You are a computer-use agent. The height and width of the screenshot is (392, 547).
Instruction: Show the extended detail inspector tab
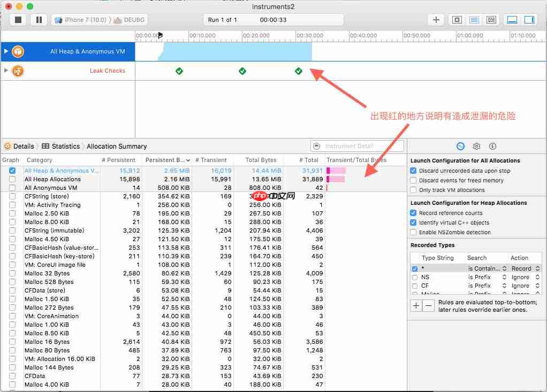pos(492,147)
